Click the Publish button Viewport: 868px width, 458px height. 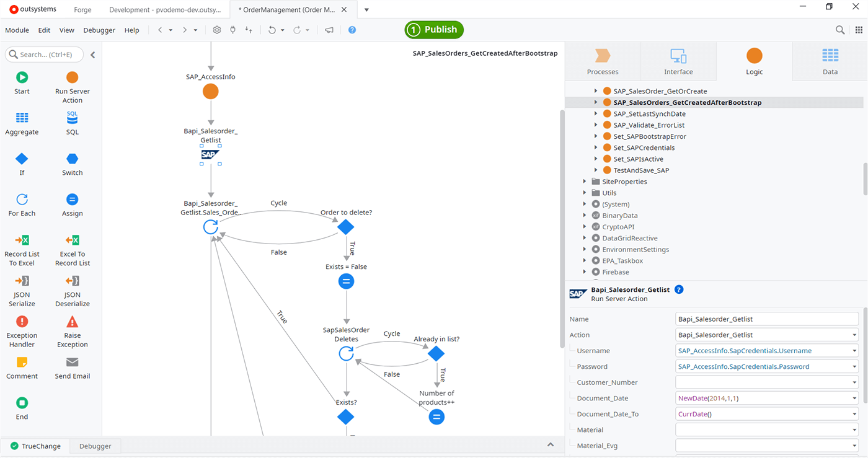point(434,29)
